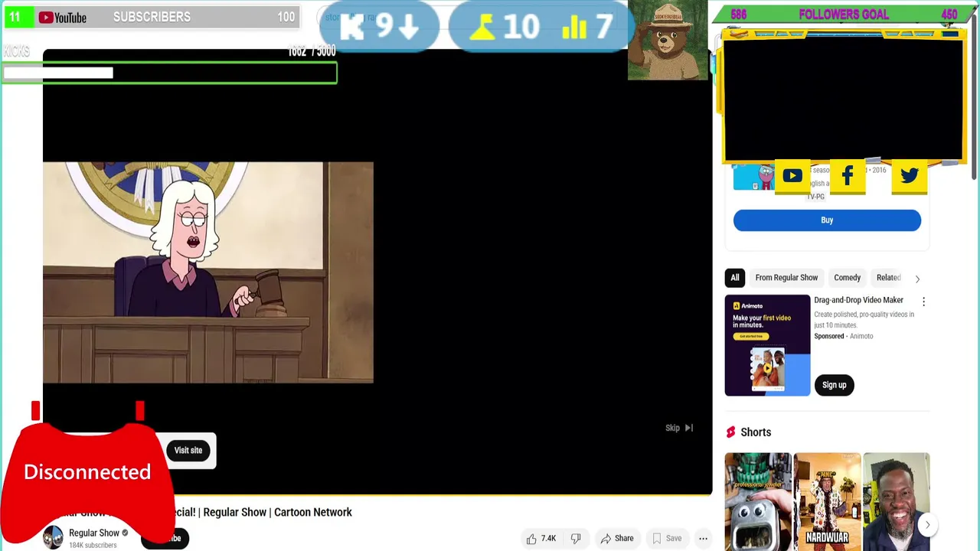
Task: Open the Animoto ad thumbnail
Action: pyautogui.click(x=767, y=345)
